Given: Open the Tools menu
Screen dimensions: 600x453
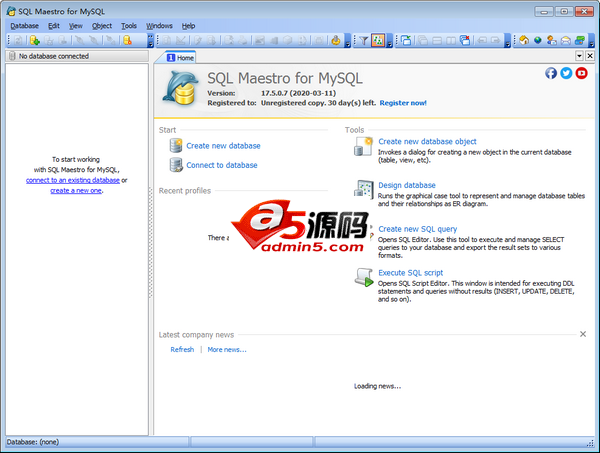Looking at the screenshot, I should (x=129, y=26).
